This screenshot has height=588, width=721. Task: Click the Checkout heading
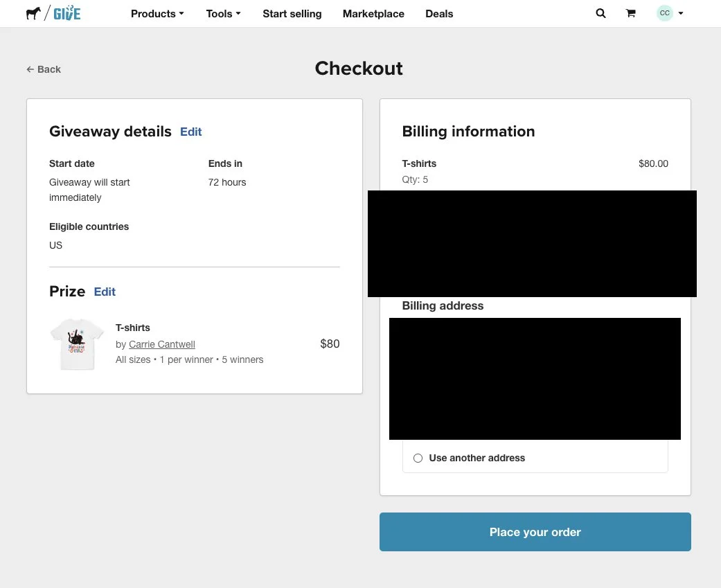(359, 69)
